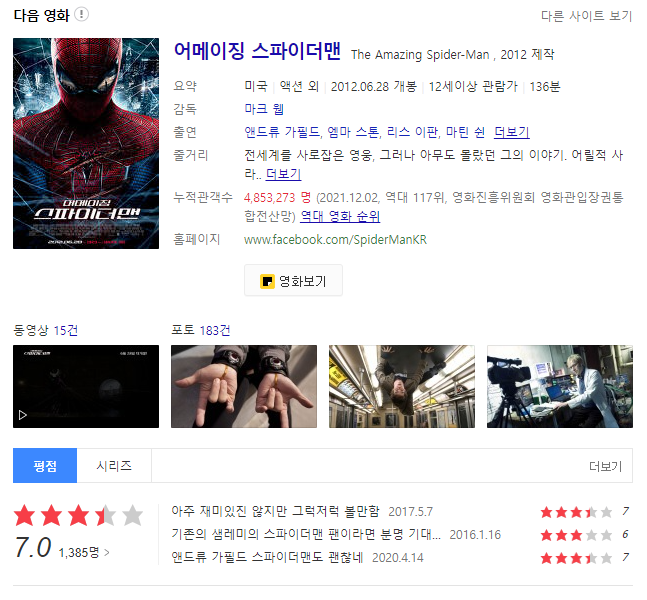
Task: Visit www.facebook.com/SpiderManKR homepage
Action: [x=335, y=239]
